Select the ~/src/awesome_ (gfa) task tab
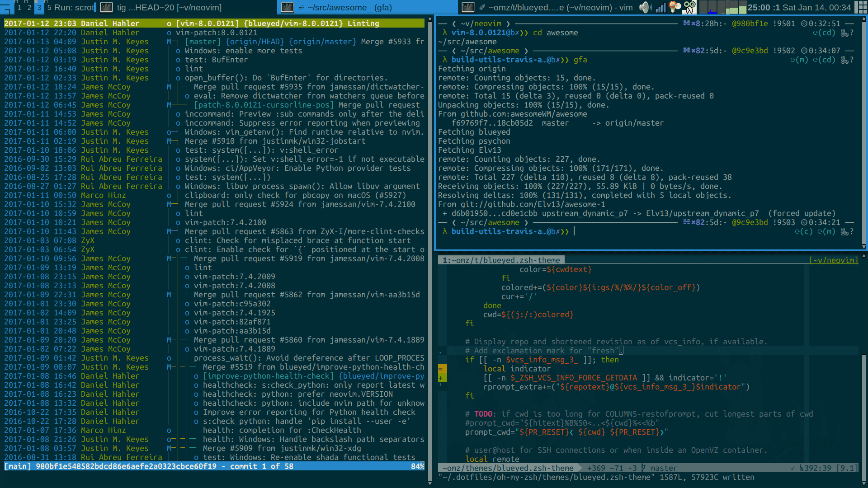The height and width of the screenshot is (488, 868). pyautogui.click(x=349, y=7)
